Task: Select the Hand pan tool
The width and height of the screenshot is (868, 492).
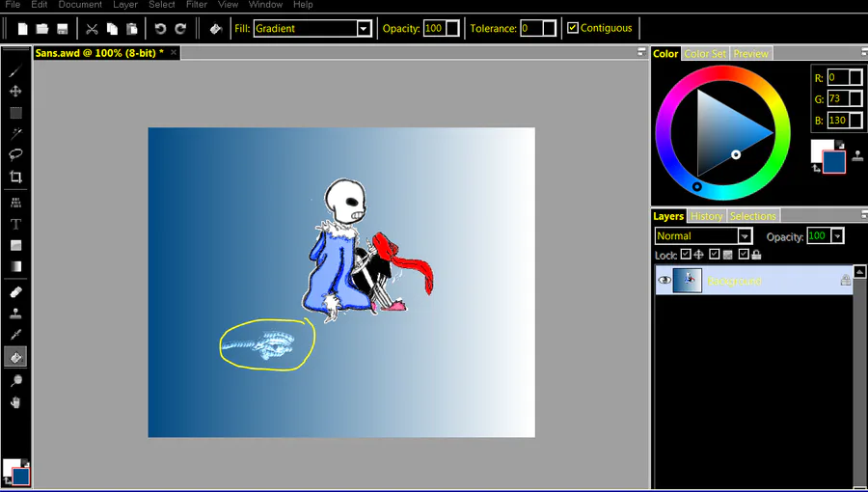Action: click(15, 401)
